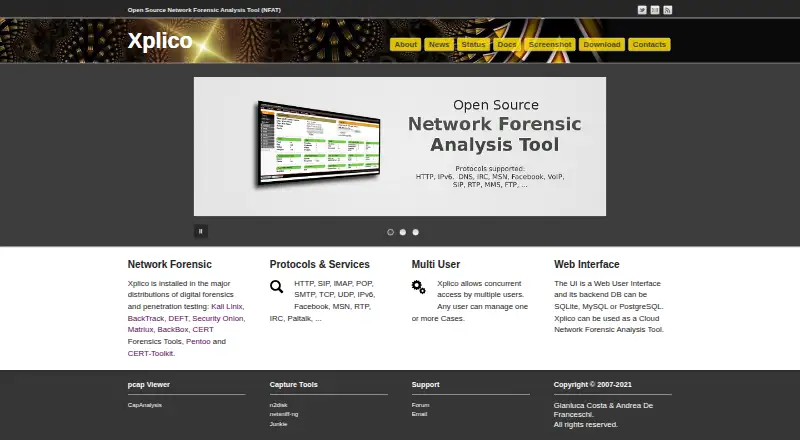Click the magnifying glass icon under Protocols & Services

tap(277, 286)
